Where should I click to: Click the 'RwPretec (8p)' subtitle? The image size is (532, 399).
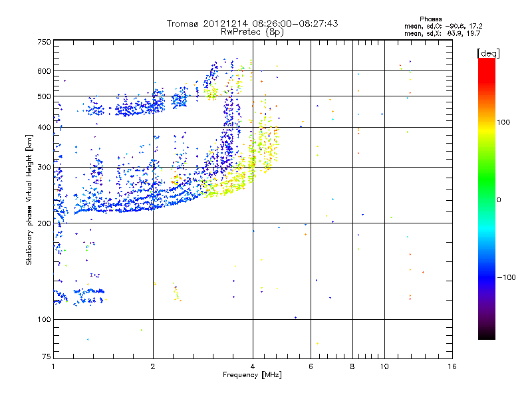[252, 32]
